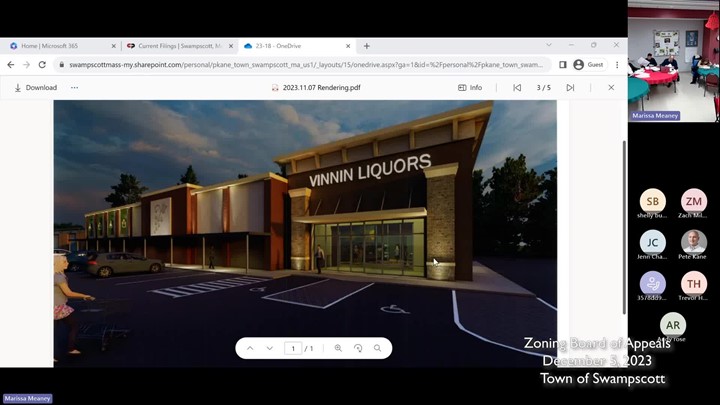Viewport: 720px width, 405px height.
Task: Close the 23-18 OneDrive tab
Action: coord(348,46)
